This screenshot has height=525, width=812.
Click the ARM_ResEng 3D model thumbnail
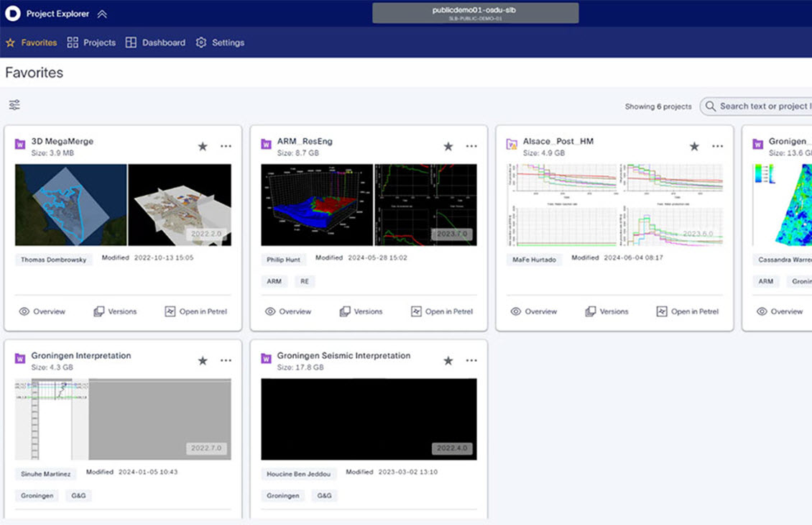point(316,205)
